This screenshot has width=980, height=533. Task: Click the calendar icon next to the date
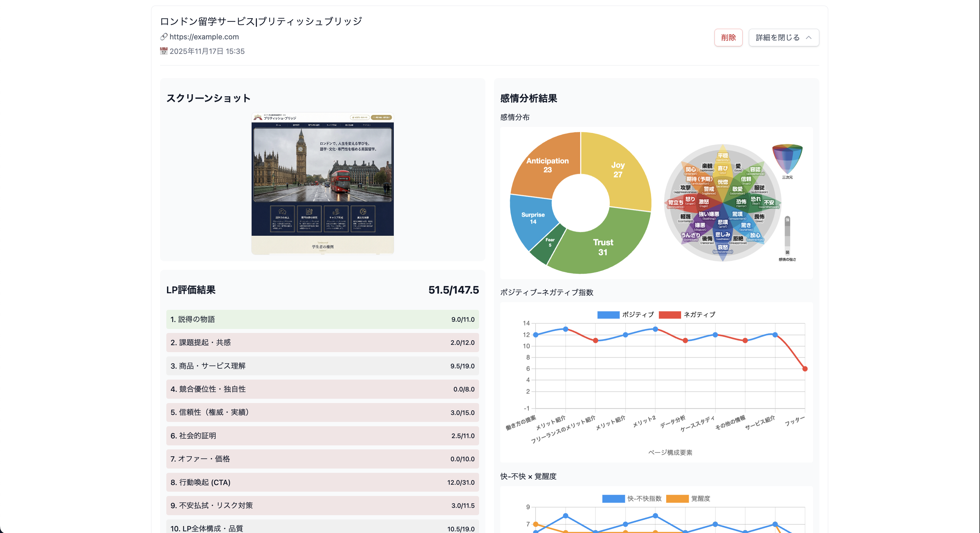164,51
